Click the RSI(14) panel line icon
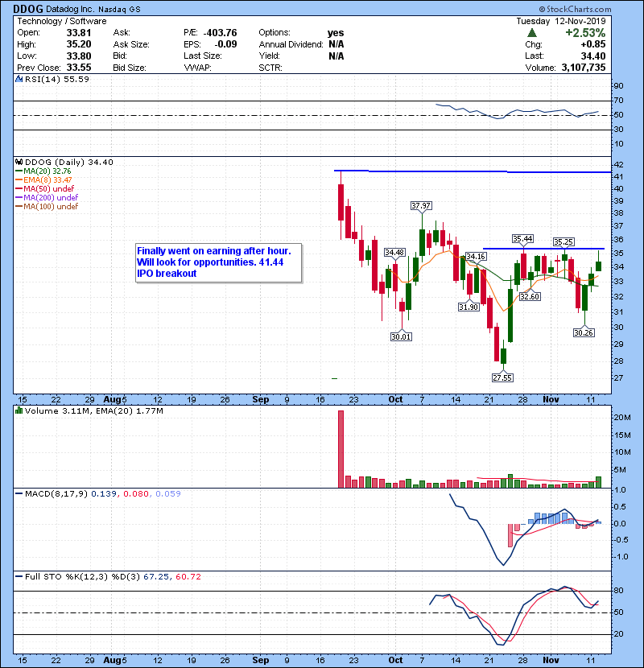644x668 pixels. [x=19, y=79]
